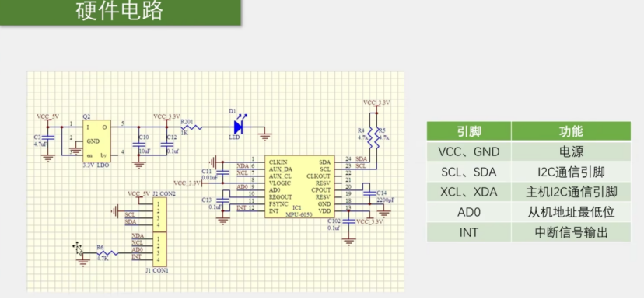Viewport: 644px width, 299px height.
Task: Click the 'VCC_3.3V' label above R4 and R5
Action: (x=376, y=103)
